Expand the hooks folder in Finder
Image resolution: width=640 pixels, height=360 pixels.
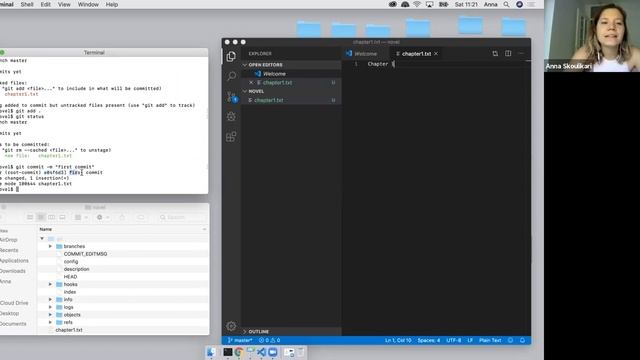50,284
